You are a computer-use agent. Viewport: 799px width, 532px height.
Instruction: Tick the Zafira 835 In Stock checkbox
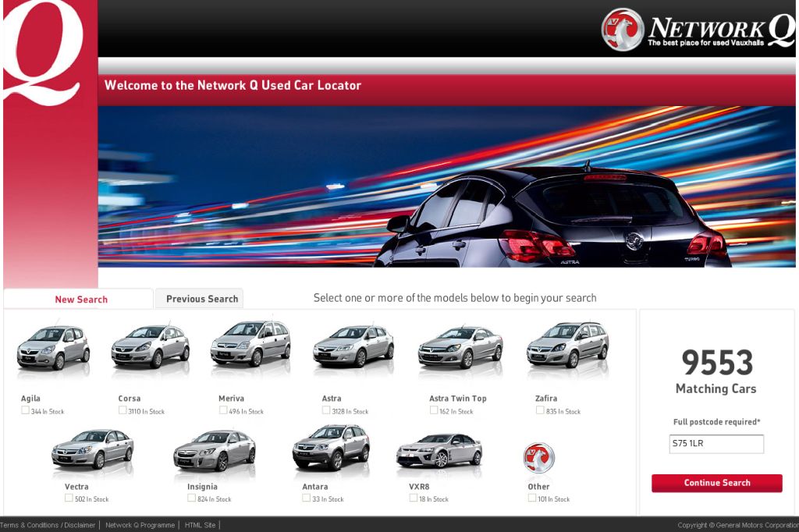(x=540, y=410)
